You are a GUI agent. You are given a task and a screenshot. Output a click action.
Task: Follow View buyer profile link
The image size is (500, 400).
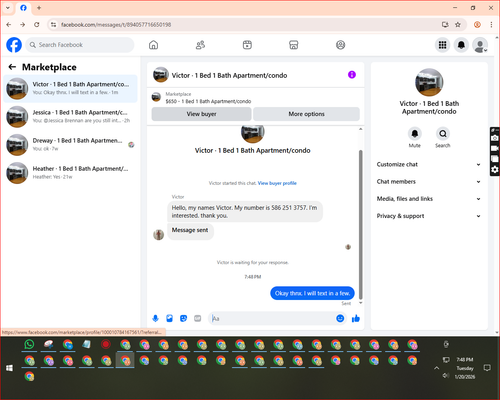coord(277,183)
